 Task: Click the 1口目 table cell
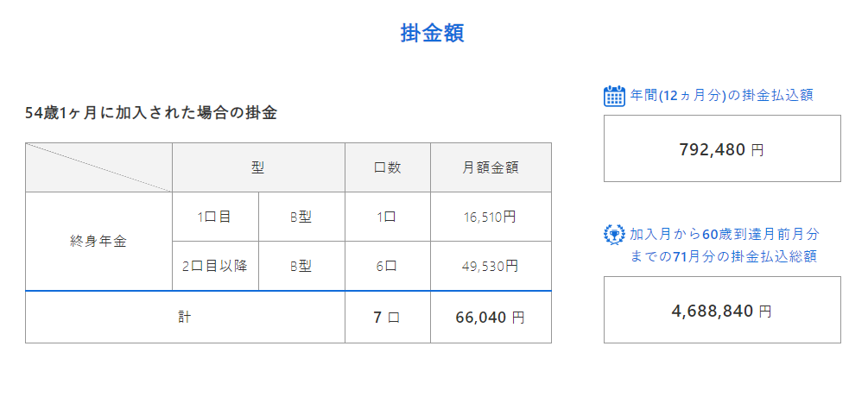coord(215,217)
